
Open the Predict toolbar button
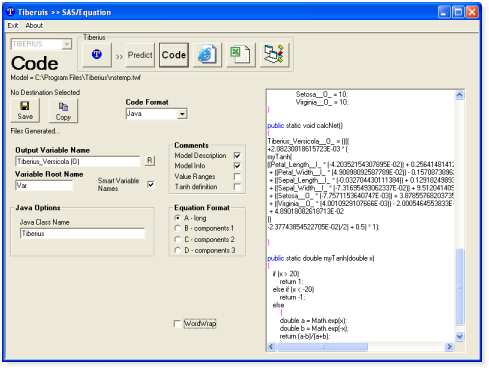[140, 55]
